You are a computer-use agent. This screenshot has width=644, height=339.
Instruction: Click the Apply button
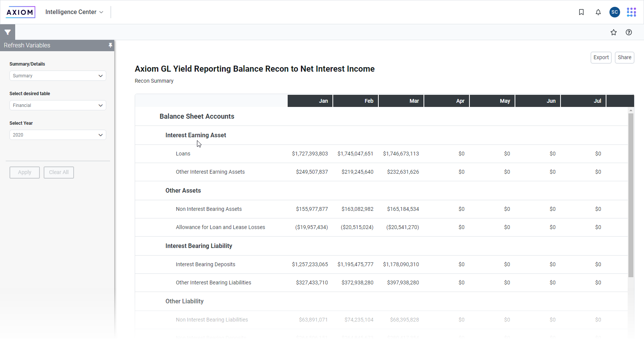tap(25, 173)
